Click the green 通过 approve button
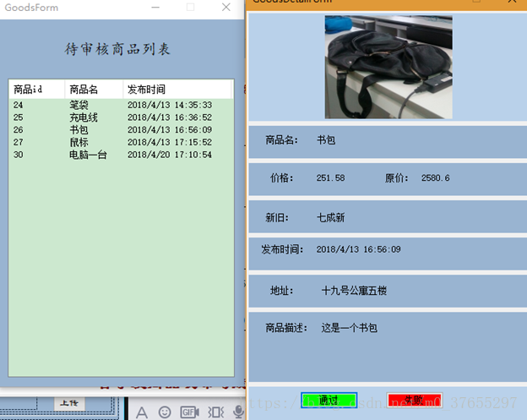 [x=329, y=401]
